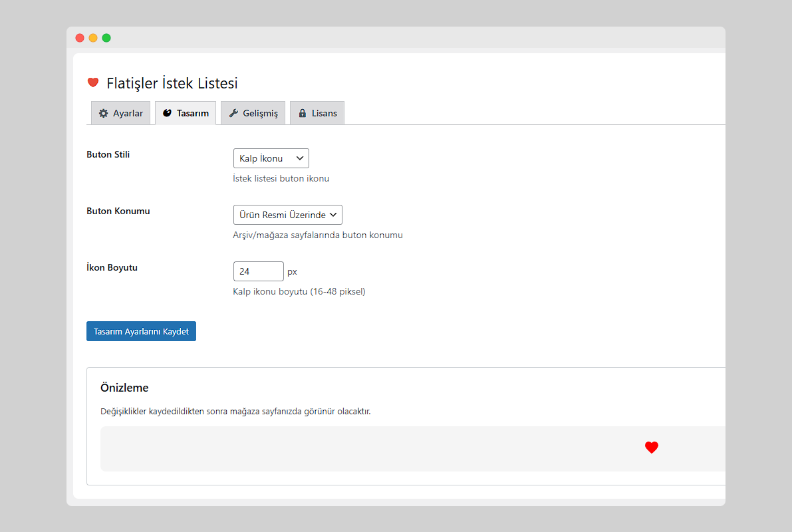The width and height of the screenshot is (792, 532).
Task: Switch to the Ayarlar tab
Action: 120,113
